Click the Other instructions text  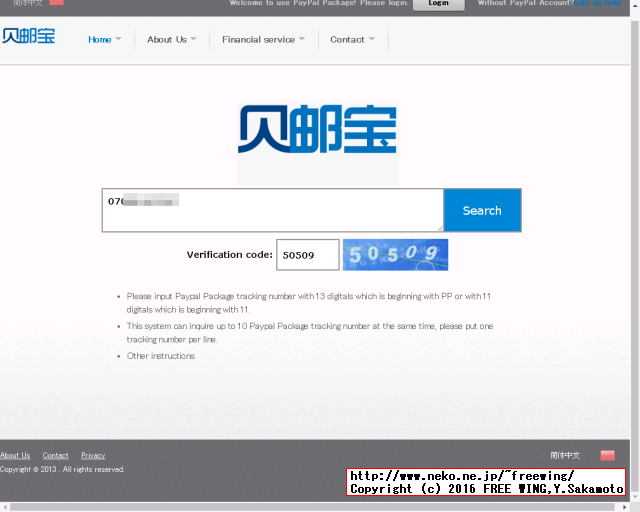[x=161, y=356]
